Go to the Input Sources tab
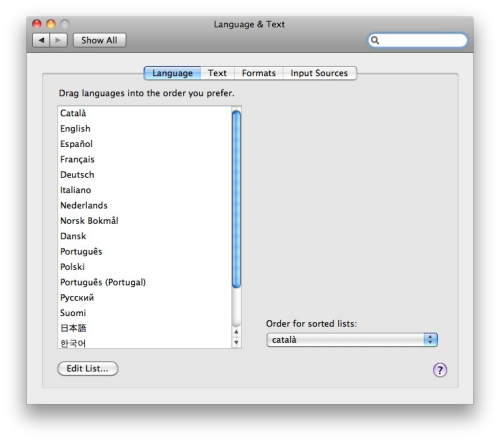The width and height of the screenshot is (500, 441). click(x=319, y=73)
